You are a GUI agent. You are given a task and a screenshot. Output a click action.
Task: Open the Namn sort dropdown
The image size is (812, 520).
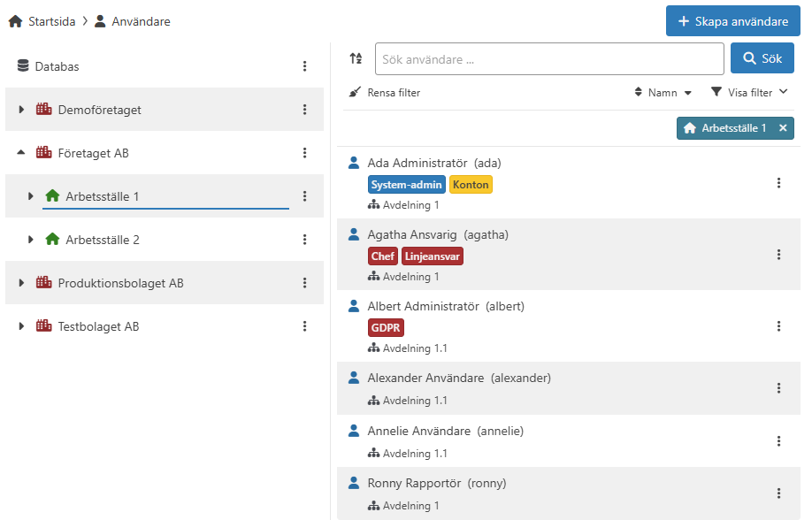coord(663,93)
